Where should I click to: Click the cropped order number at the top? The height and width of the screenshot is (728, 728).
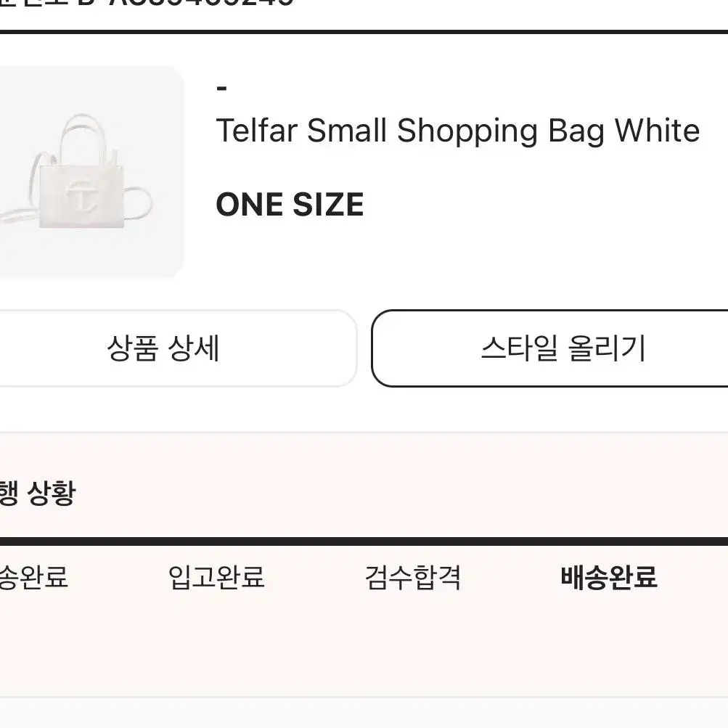click(x=147, y=3)
